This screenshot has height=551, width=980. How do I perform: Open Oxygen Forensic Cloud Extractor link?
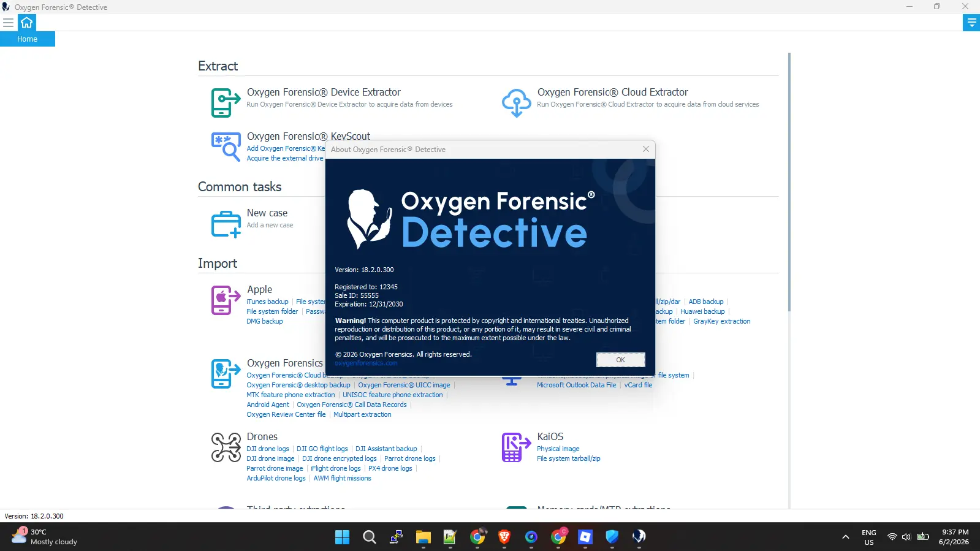pyautogui.click(x=612, y=92)
